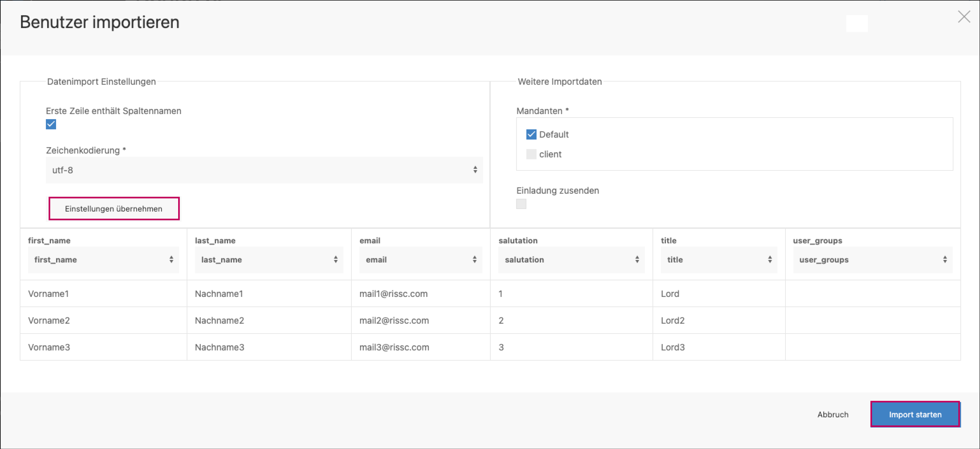Expand the salutation column mapping dropdown
The image size is (980, 449).
[x=571, y=259]
